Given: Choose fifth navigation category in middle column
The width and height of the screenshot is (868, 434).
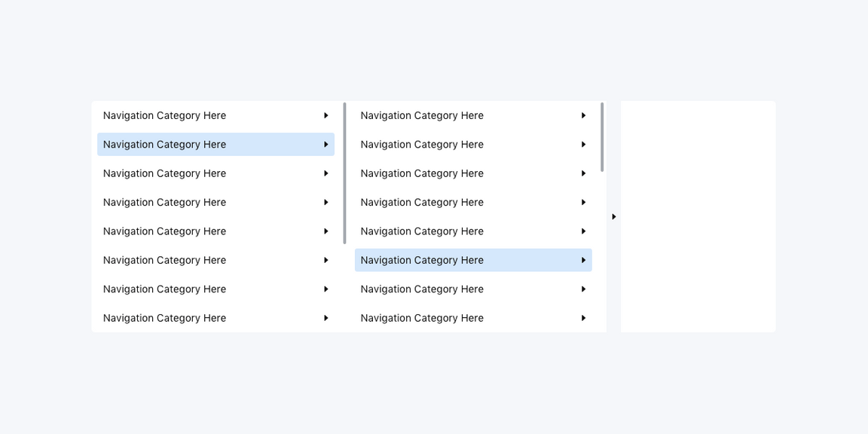Looking at the screenshot, I should click(422, 231).
